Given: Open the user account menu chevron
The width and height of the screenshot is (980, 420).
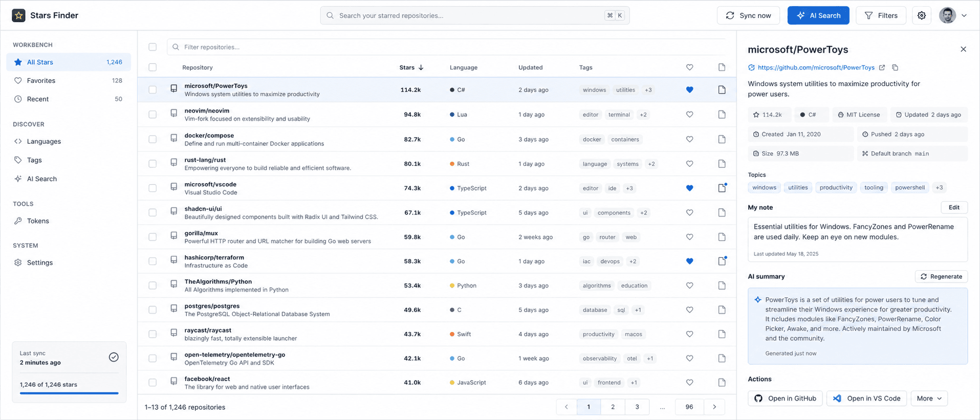Looking at the screenshot, I should pyautogui.click(x=964, y=15).
